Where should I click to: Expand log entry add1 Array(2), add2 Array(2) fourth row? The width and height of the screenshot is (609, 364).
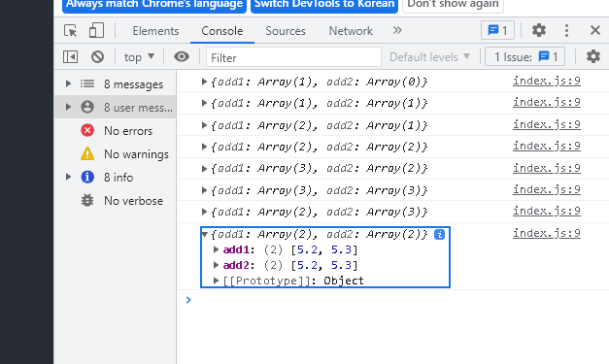[204, 147]
